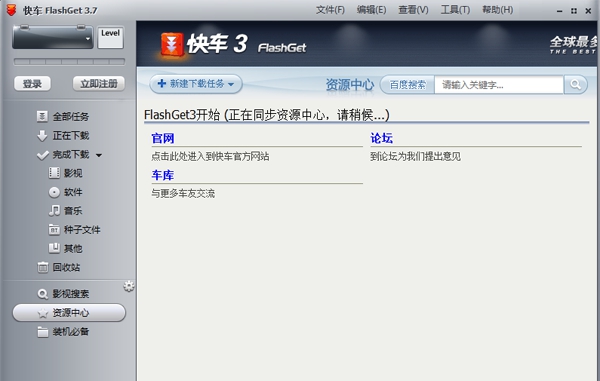Open the 论坛 forum link

382,138
